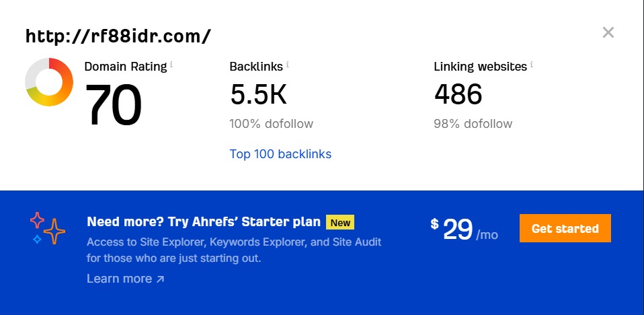Viewport: 644px width, 315px height.
Task: Click the Linking websites info icon
Action: (x=532, y=65)
